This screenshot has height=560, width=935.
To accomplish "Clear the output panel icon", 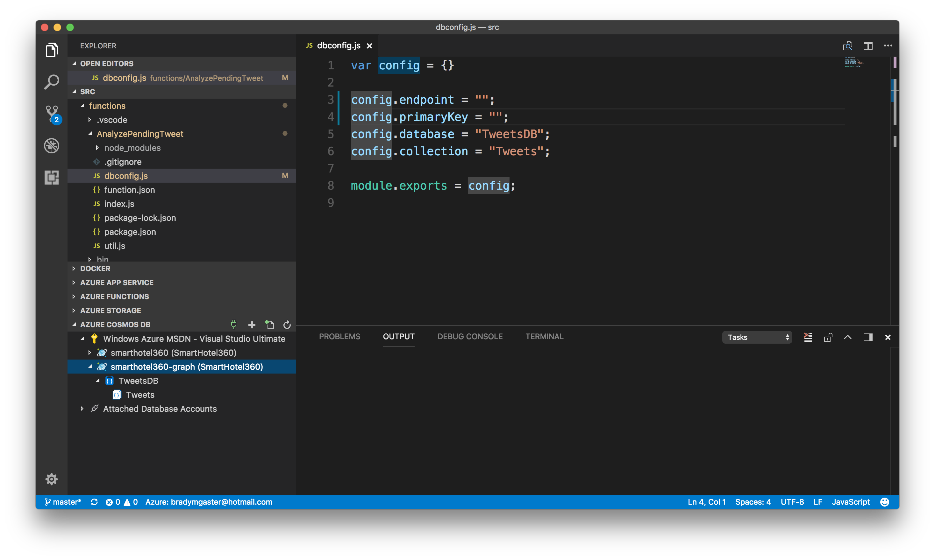I will pos(808,337).
